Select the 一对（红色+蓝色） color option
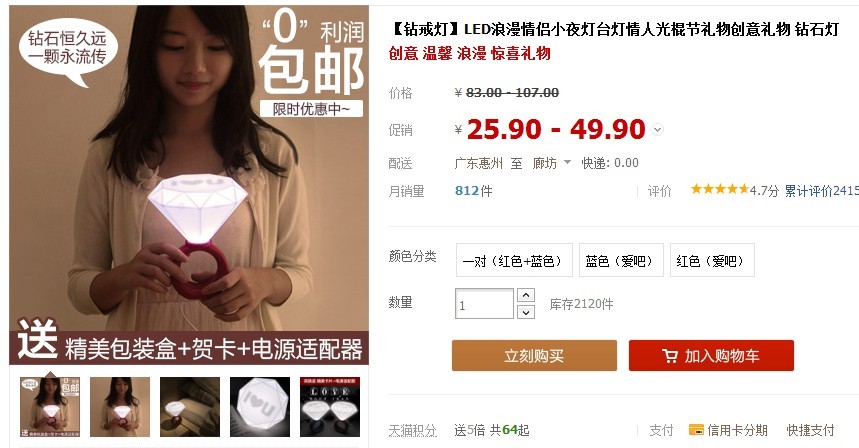Image resolution: width=859 pixels, height=448 pixels. pyautogui.click(x=514, y=261)
